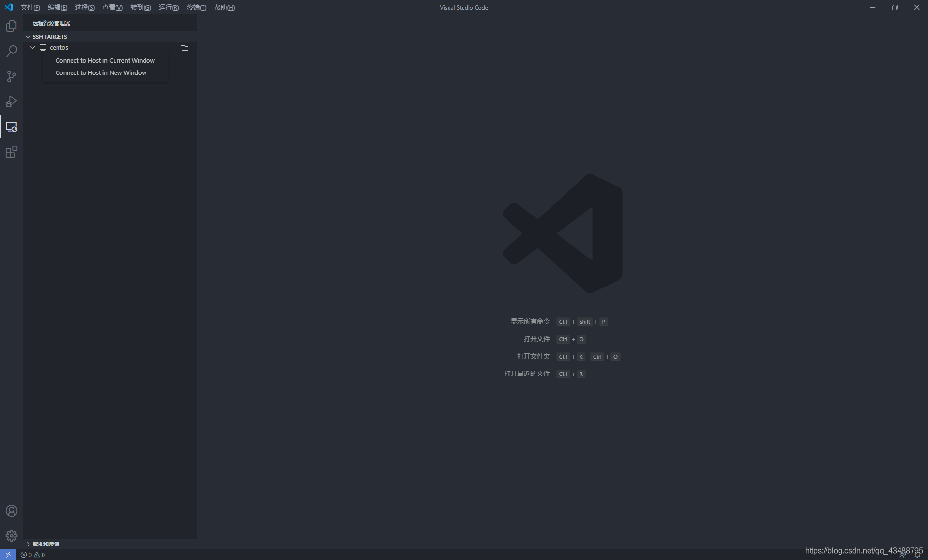Click the 打开文件夹 shortcut label

click(533, 356)
